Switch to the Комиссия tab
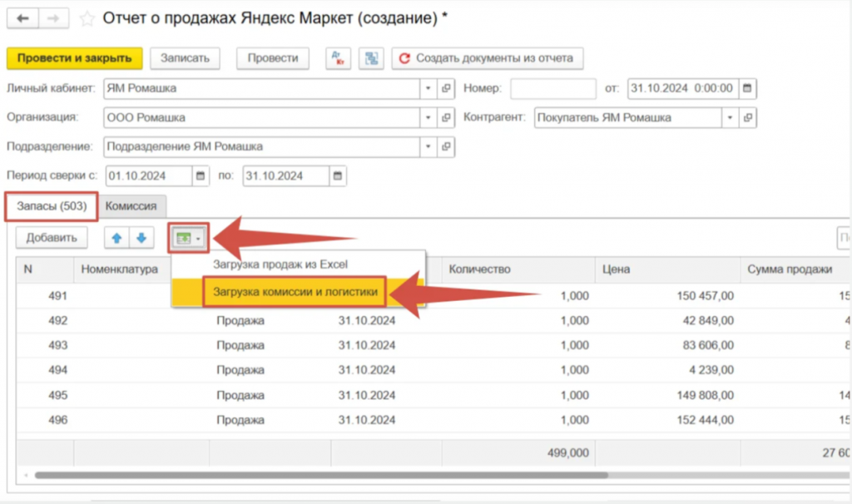Viewport: 852px width, 504px height. click(x=132, y=205)
